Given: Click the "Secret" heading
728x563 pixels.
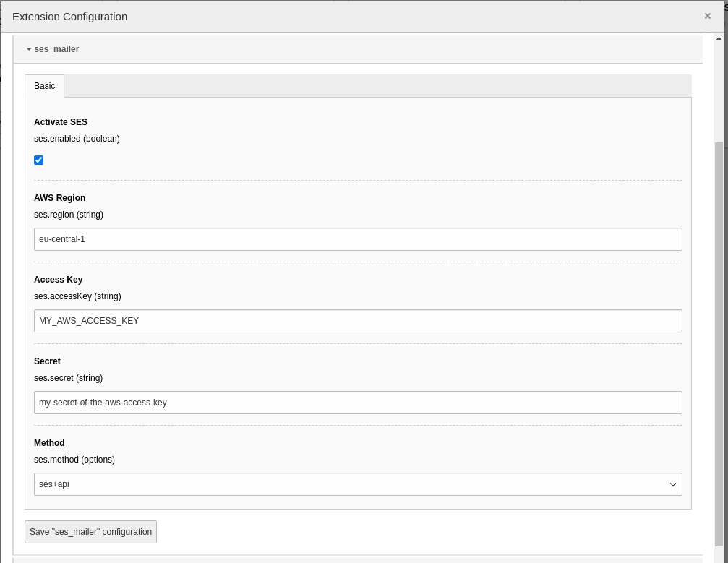Looking at the screenshot, I should (48, 361).
